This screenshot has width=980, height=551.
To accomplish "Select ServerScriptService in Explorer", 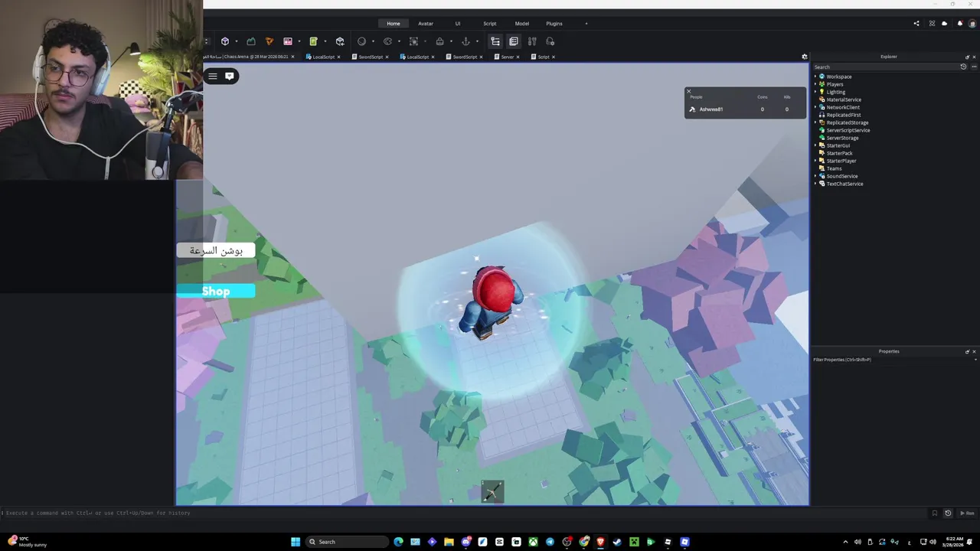I will pyautogui.click(x=848, y=130).
